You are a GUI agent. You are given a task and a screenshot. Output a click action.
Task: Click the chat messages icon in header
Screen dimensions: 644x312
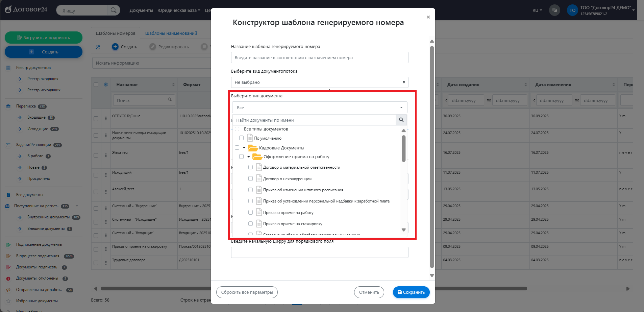(554, 10)
